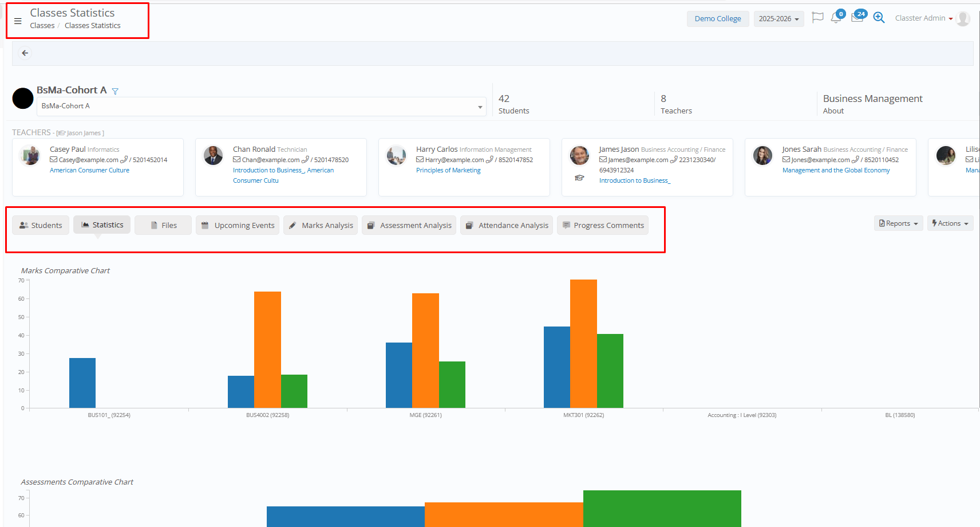
Task: Click the magnifier zoom search icon
Action: (879, 18)
